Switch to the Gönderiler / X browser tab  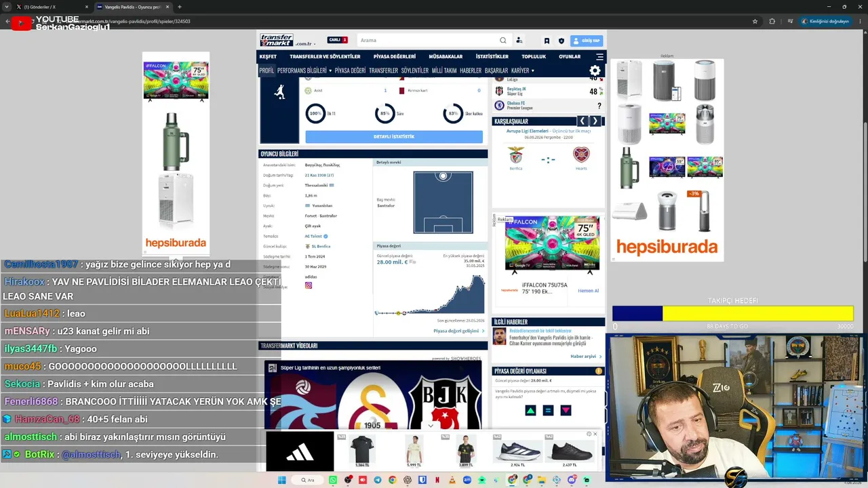coord(52,7)
